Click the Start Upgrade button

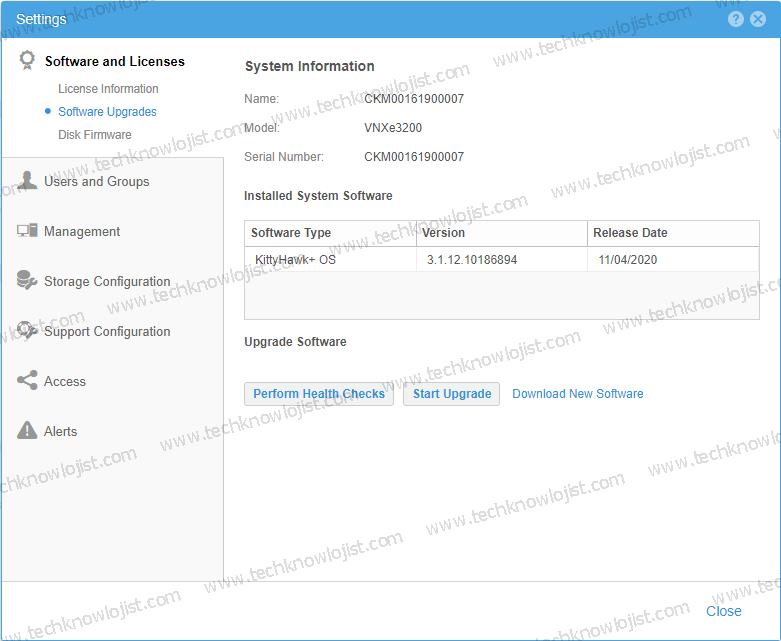(451, 394)
